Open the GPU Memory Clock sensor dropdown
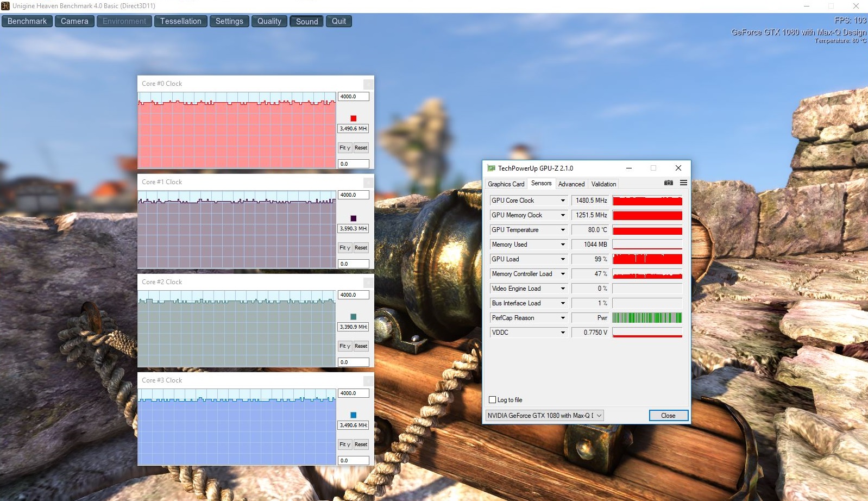 tap(563, 215)
